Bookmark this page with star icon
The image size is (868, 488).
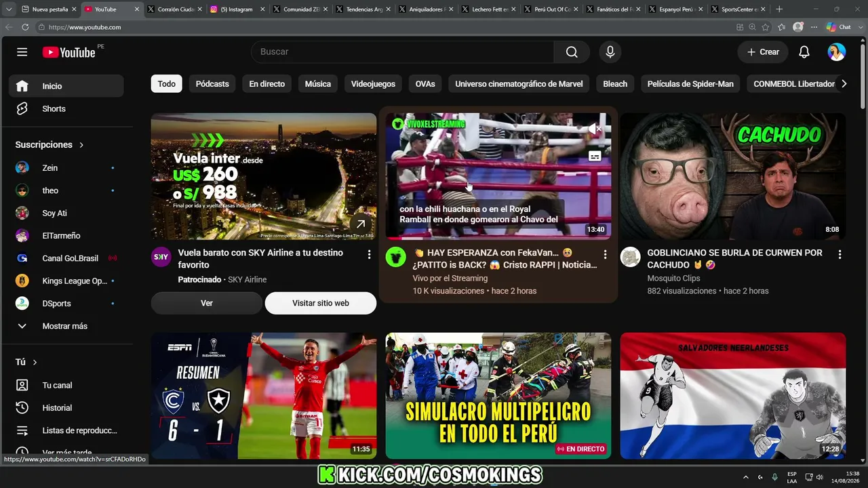pos(766,27)
